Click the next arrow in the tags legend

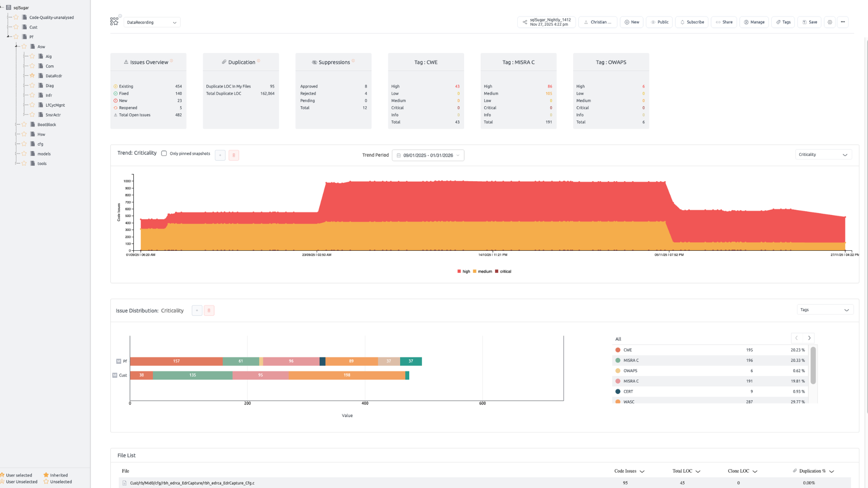[x=809, y=338]
